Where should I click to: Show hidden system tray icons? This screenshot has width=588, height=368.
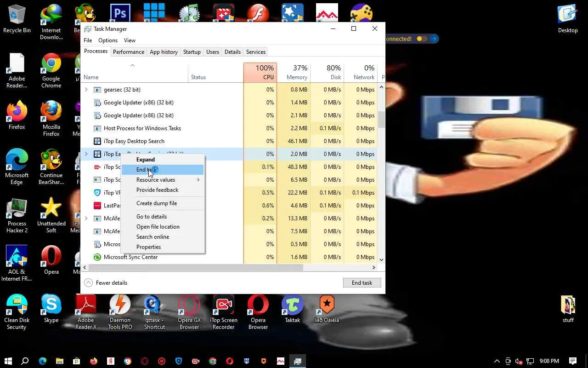point(497,361)
